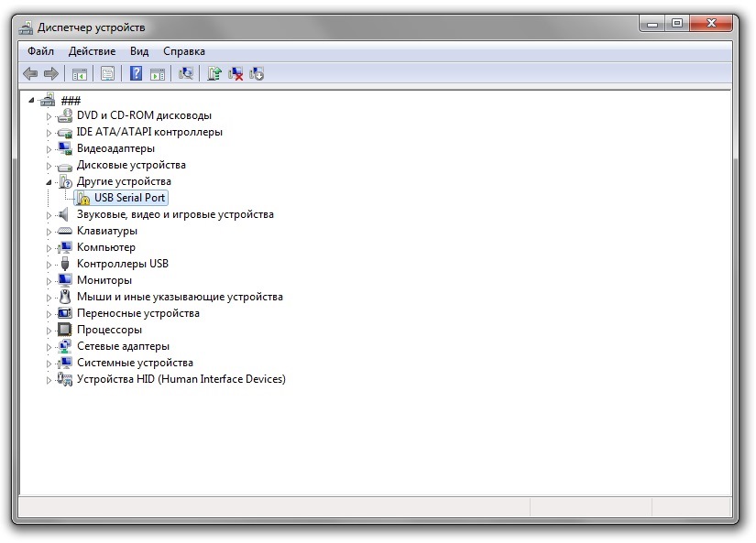
Task: Expand the Сетевые адаптеры category
Action: [x=49, y=347]
